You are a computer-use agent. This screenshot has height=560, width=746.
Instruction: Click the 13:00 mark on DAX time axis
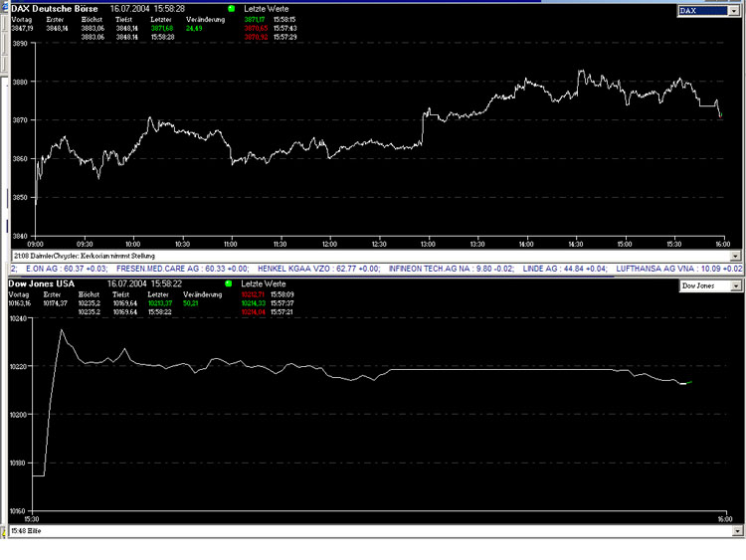tap(428, 243)
